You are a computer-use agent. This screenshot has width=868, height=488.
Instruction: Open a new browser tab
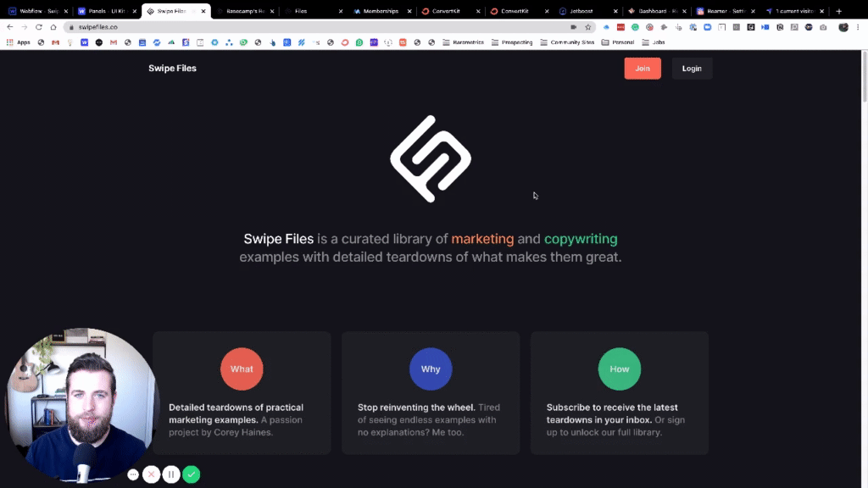[x=838, y=11]
